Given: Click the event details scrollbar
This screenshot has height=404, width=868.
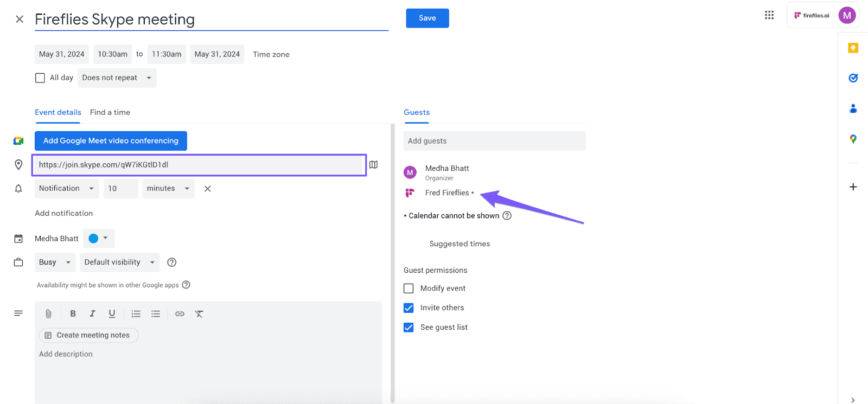Looking at the screenshot, I should [x=392, y=264].
